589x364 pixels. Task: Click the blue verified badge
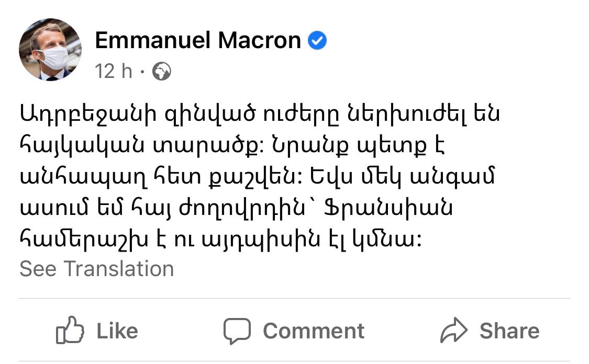click(317, 41)
